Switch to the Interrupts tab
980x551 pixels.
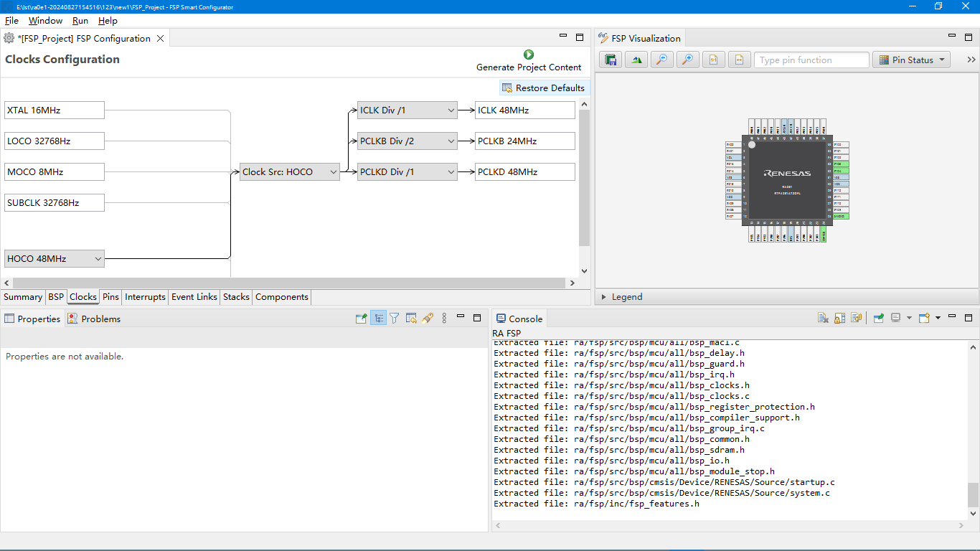[145, 297]
